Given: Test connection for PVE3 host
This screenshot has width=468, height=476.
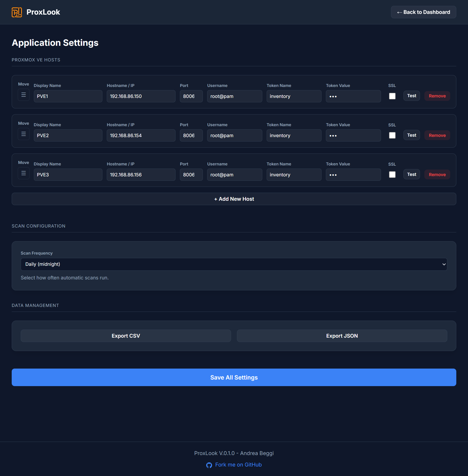Looking at the screenshot, I should (x=411, y=174).
